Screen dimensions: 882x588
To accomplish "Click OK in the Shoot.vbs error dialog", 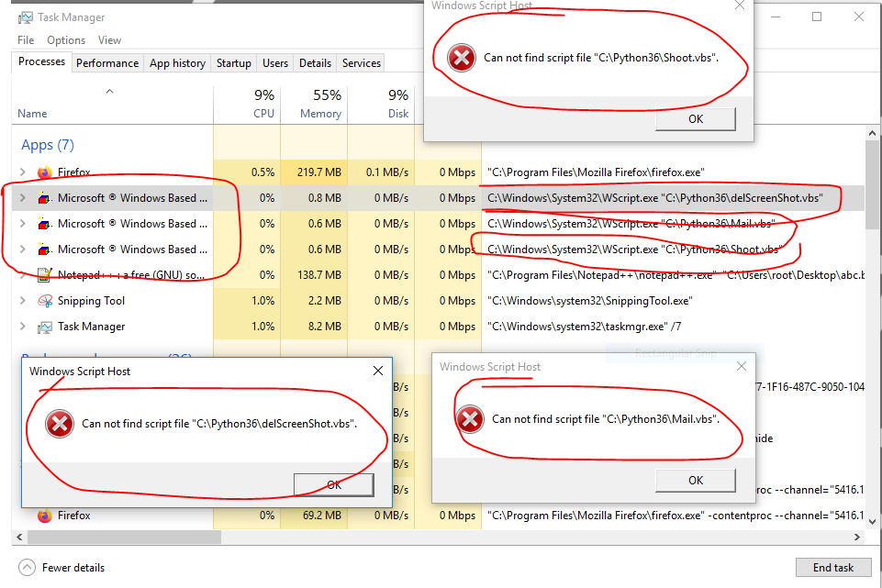I will pyautogui.click(x=696, y=119).
